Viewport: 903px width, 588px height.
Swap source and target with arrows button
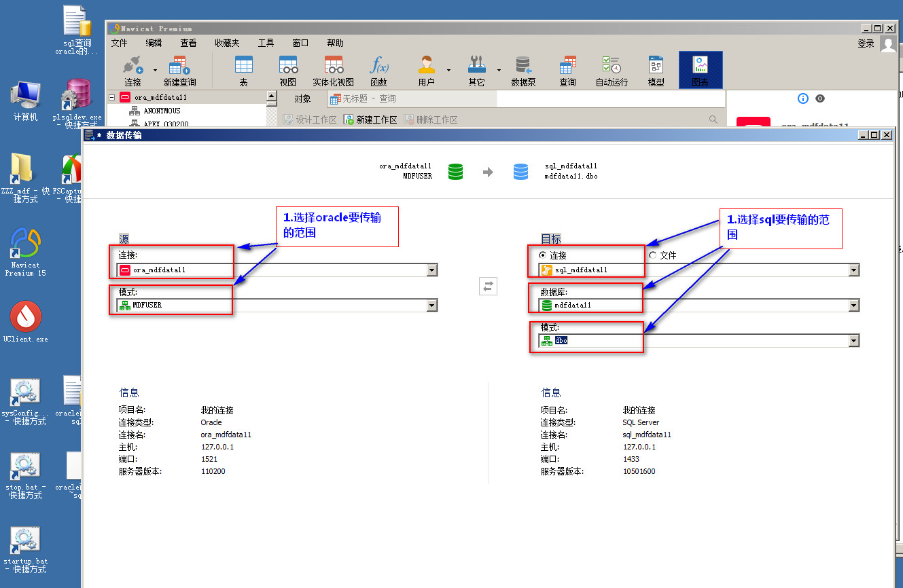point(488,286)
